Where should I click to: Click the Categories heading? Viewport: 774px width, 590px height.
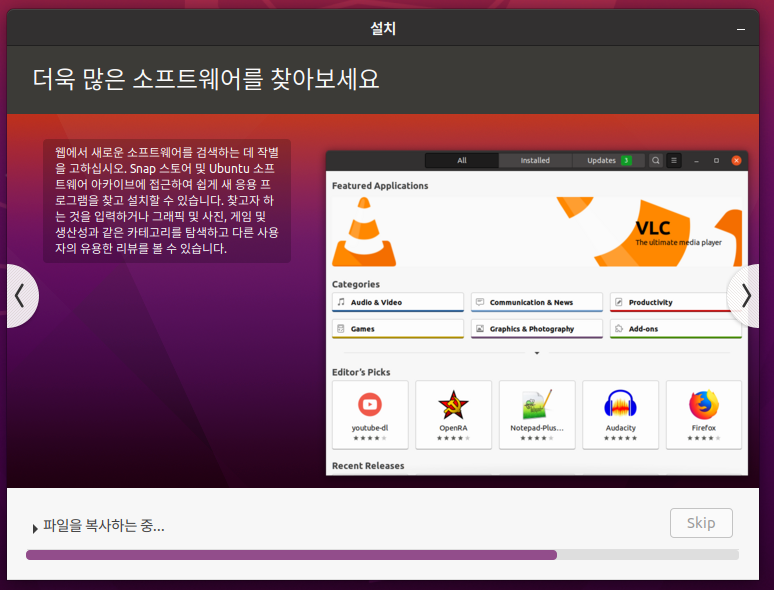(356, 284)
